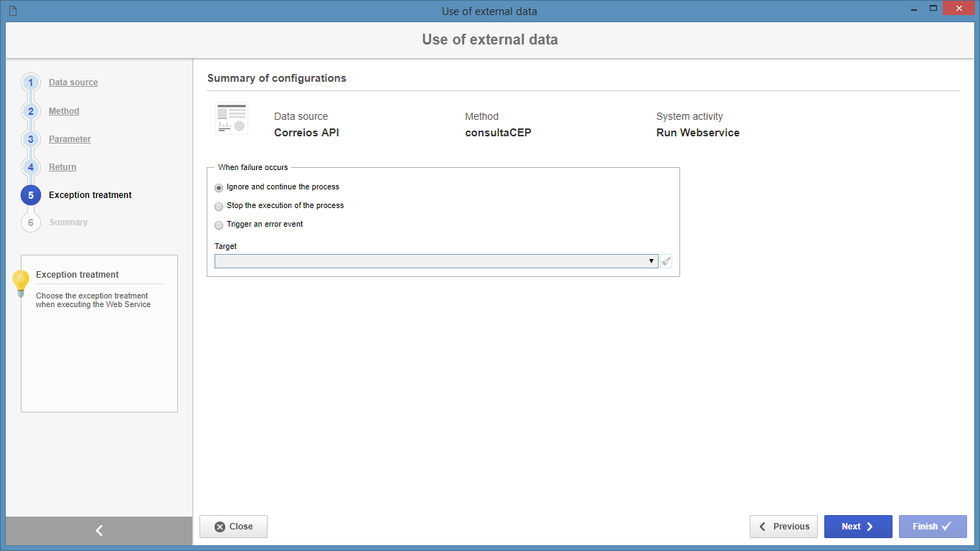Click step 6 Summary circle
Screen dimensions: 980x551
pos(31,222)
